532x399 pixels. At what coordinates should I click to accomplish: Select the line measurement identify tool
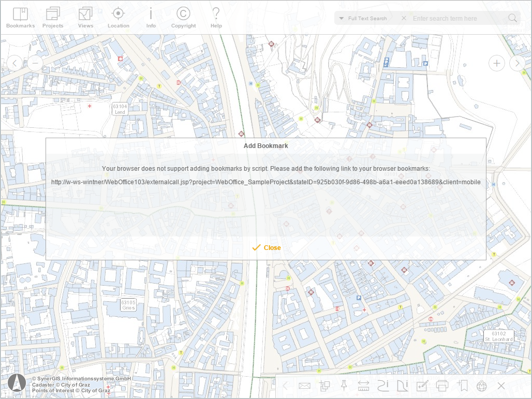coord(384,386)
